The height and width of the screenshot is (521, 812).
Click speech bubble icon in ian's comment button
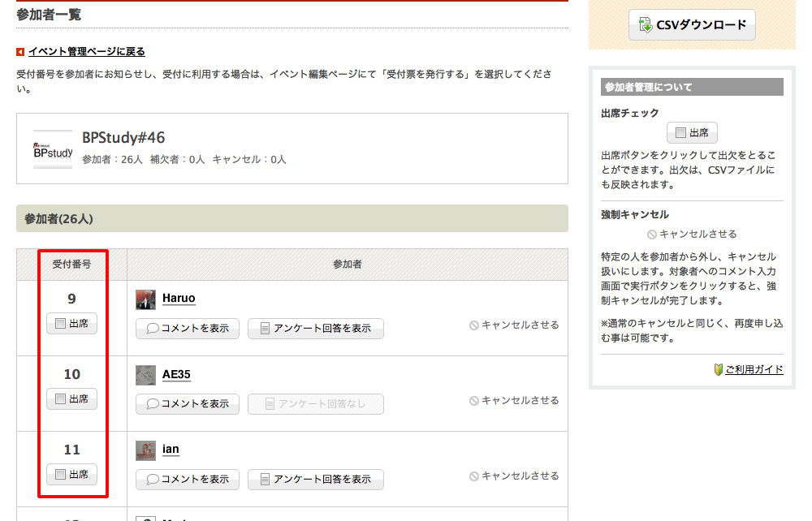153,480
